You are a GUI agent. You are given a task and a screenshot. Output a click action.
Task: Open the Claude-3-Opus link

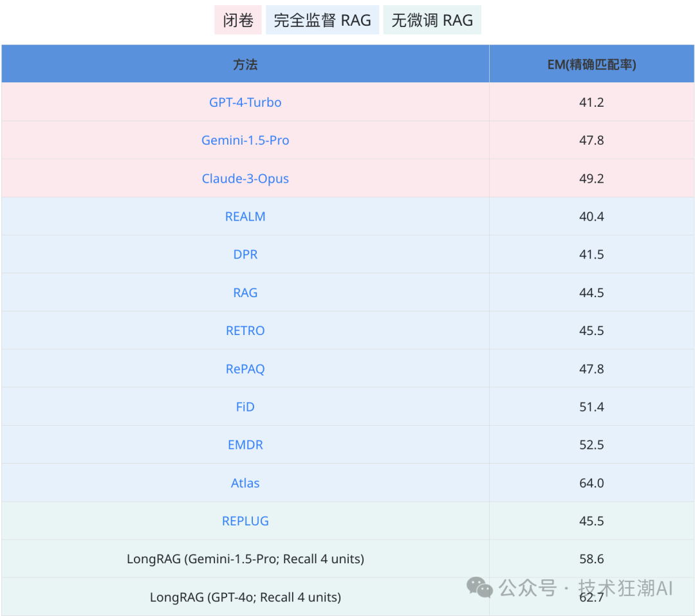pyautogui.click(x=245, y=179)
